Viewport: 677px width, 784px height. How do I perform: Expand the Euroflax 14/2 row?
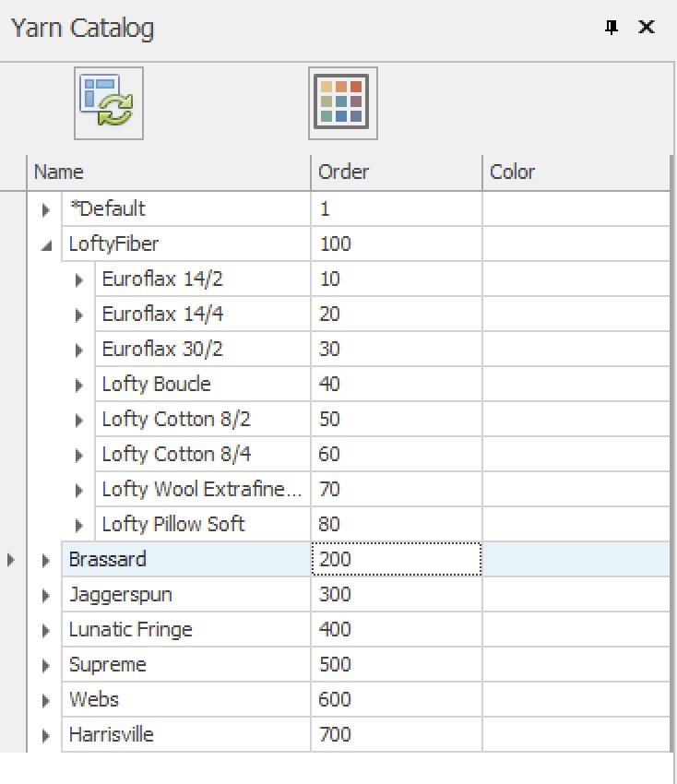(x=78, y=279)
